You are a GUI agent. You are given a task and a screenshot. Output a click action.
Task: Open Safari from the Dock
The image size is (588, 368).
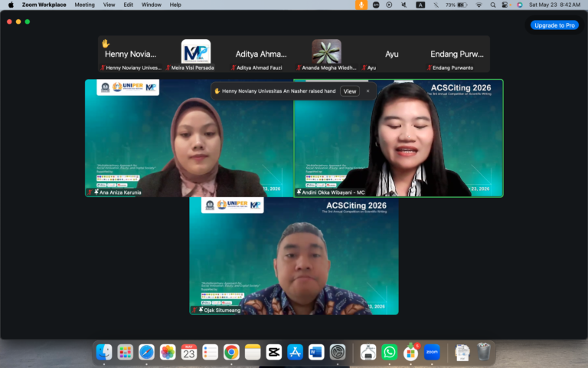pos(146,352)
